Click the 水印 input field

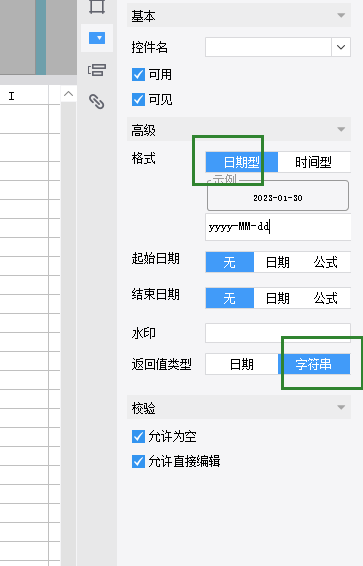(x=278, y=333)
